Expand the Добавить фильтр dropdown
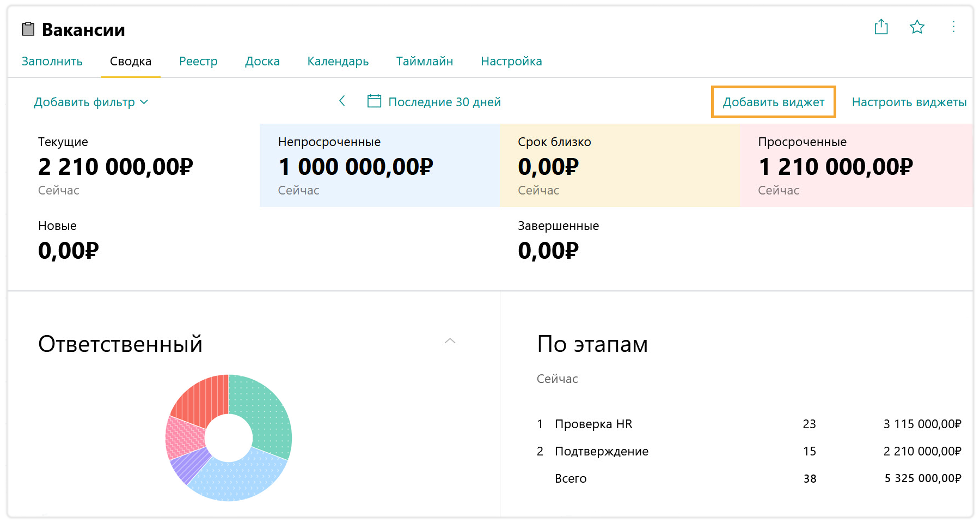Image resolution: width=980 pixels, height=523 pixels. click(x=90, y=102)
